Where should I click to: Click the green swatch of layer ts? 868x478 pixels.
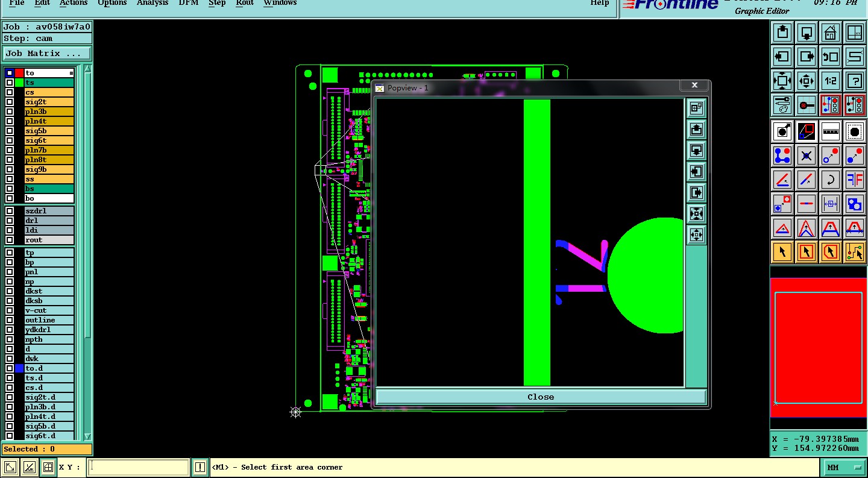pyautogui.click(x=19, y=83)
